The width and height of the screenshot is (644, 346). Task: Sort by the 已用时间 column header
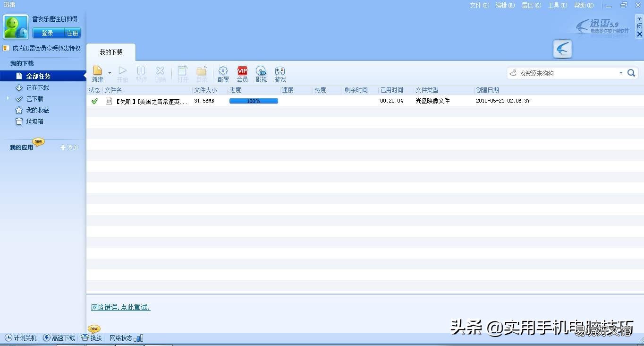(396, 90)
